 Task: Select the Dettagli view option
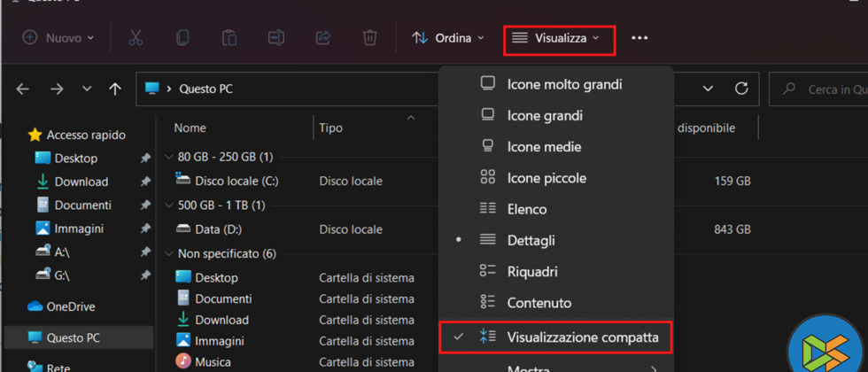(531, 240)
